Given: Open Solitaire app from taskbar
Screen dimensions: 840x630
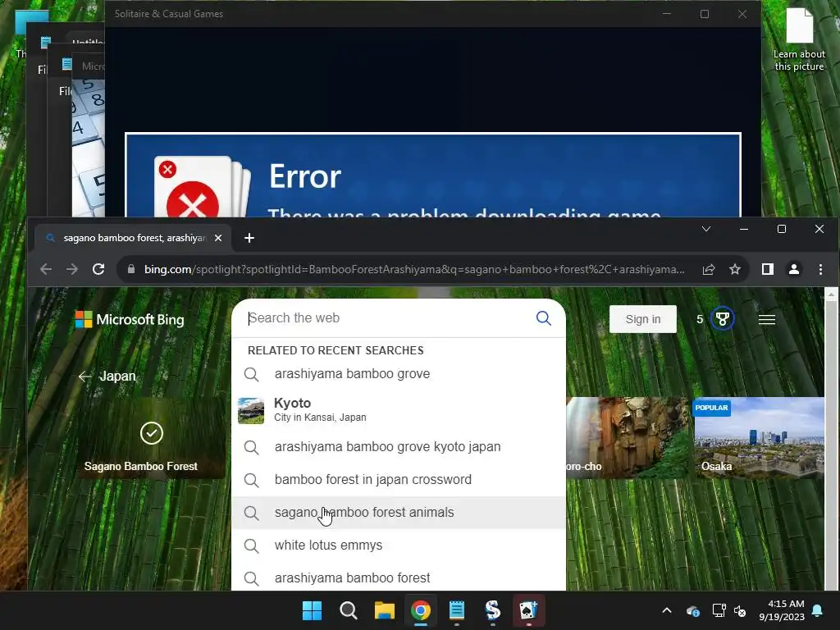Looking at the screenshot, I should click(x=528, y=610).
